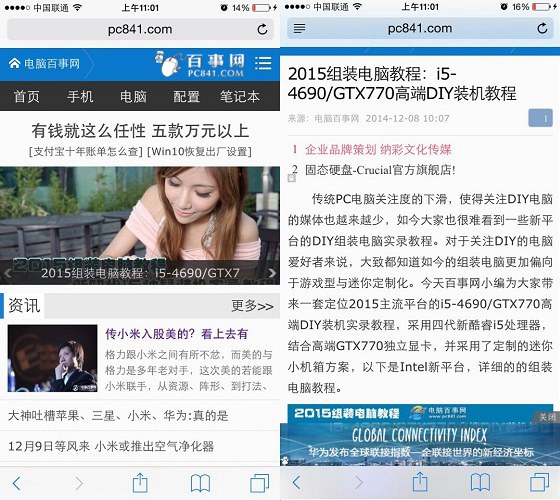Click the 百事网 PC841.COM logo
Screen dimensions: 560x500
(201, 64)
